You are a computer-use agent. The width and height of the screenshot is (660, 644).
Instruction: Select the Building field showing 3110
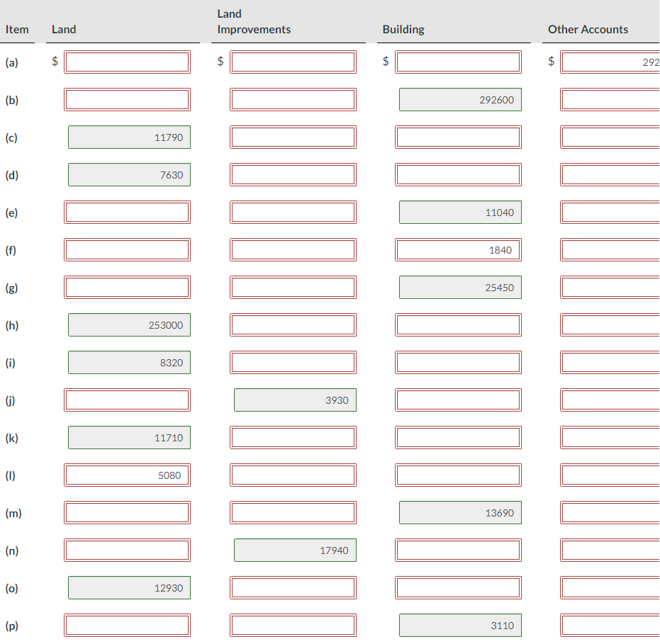tap(460, 625)
